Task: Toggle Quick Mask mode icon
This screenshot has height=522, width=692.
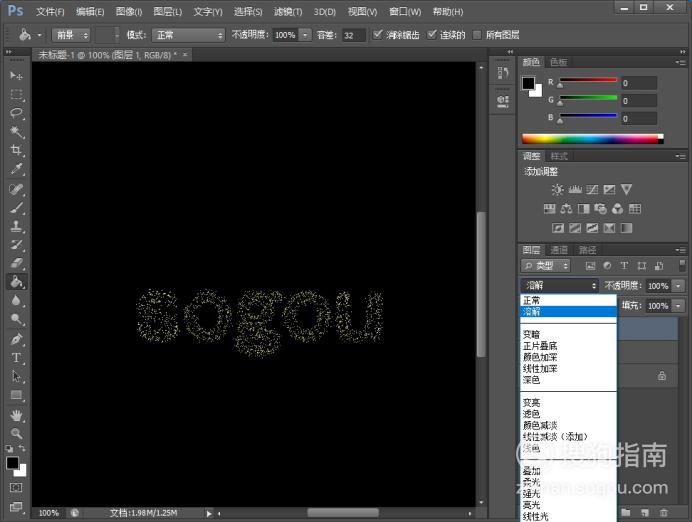Action: [16, 488]
